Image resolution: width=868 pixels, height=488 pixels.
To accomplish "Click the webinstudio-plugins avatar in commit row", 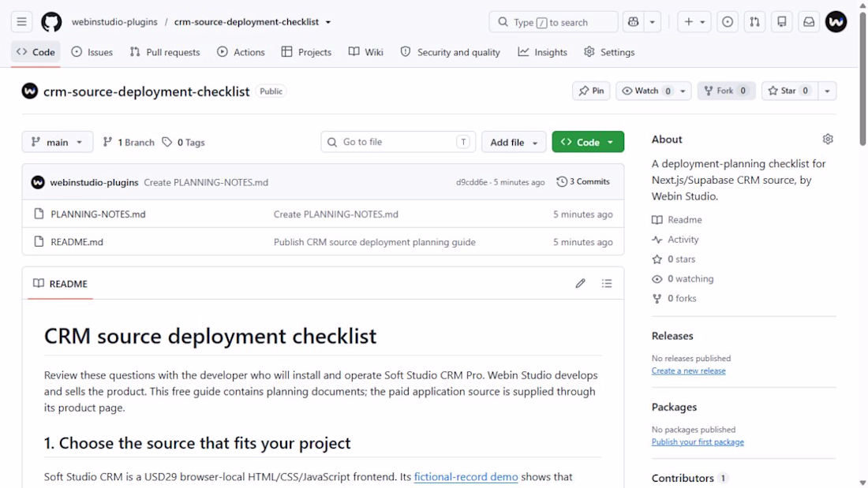I will [x=38, y=182].
